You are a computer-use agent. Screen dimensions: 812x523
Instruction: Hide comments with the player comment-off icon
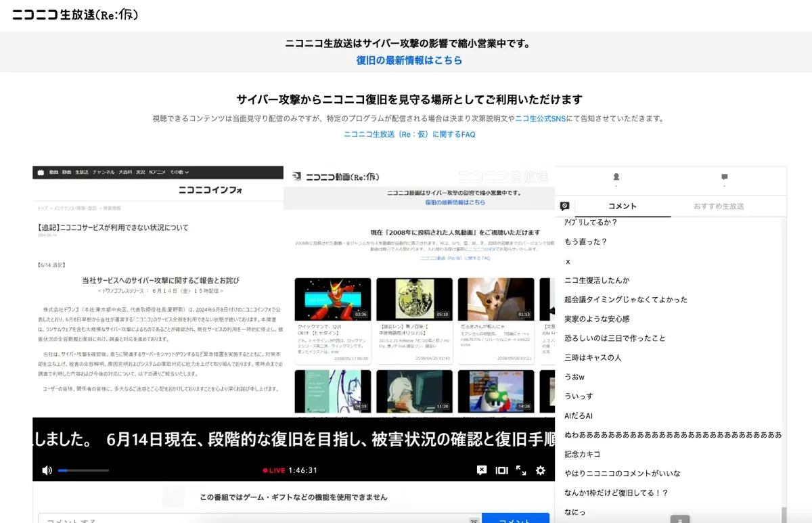481,470
